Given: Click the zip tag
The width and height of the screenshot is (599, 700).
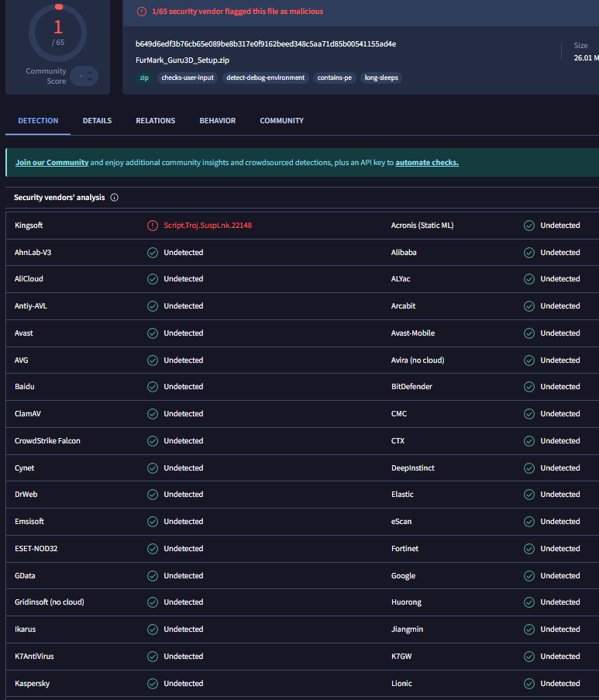Looking at the screenshot, I should [x=144, y=78].
